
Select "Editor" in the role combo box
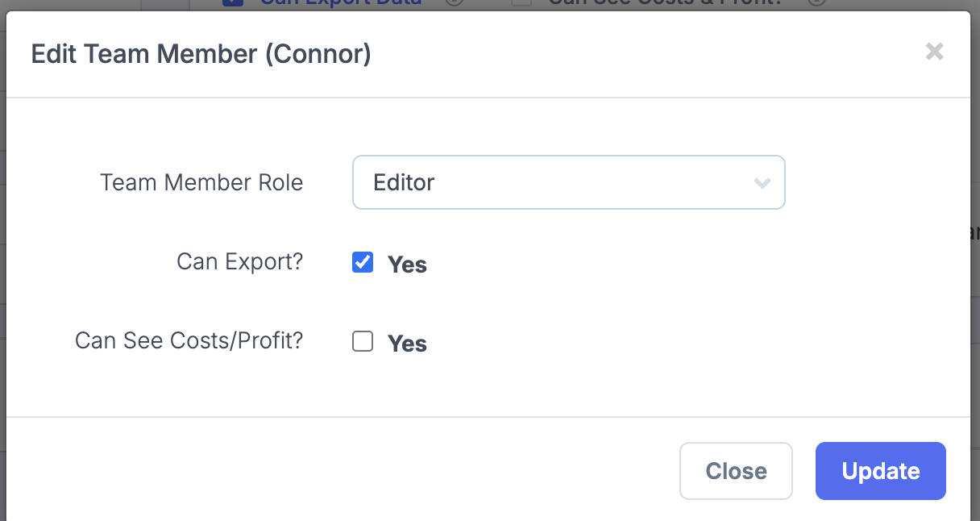tap(568, 182)
